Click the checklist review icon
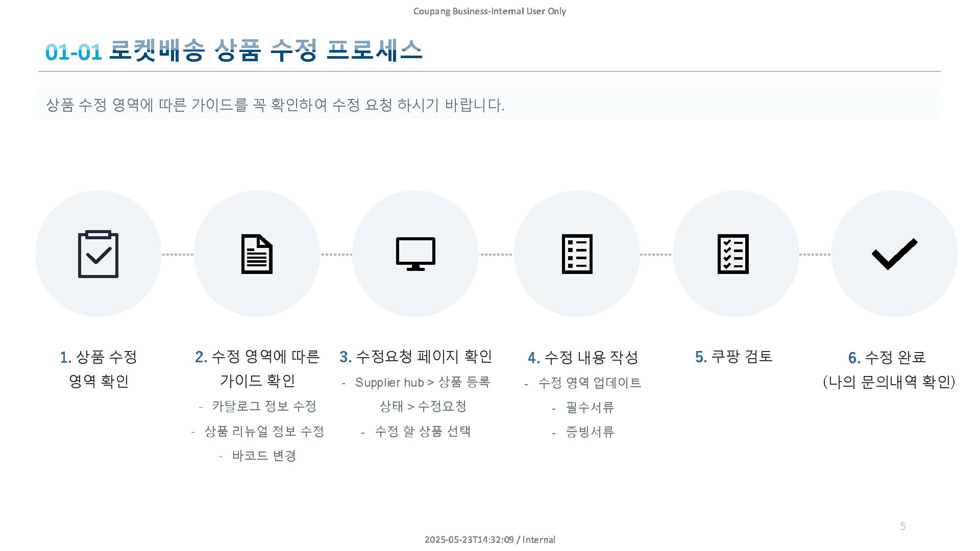The height and width of the screenshot is (551, 980). 733,254
